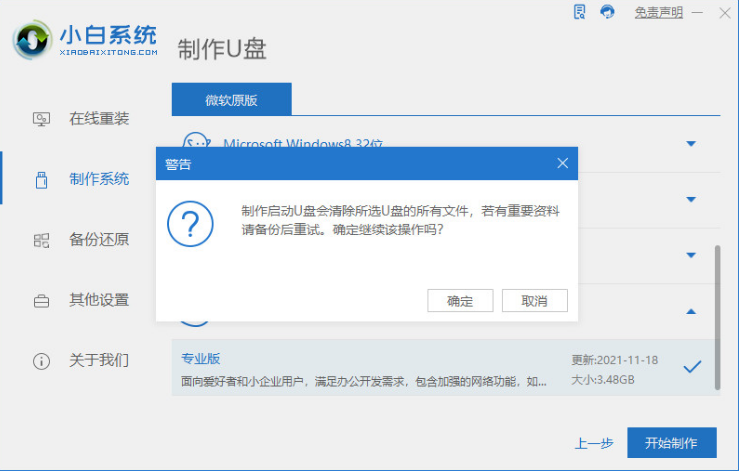Image resolution: width=740 pixels, height=472 pixels.
Task: Collapse the expanded system row arrow
Action: click(x=691, y=311)
